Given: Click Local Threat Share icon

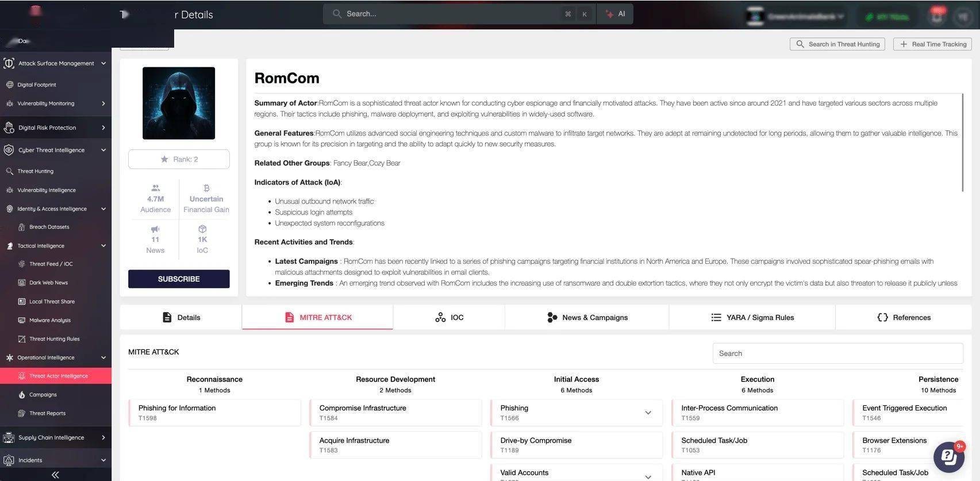Looking at the screenshot, I should click(21, 301).
